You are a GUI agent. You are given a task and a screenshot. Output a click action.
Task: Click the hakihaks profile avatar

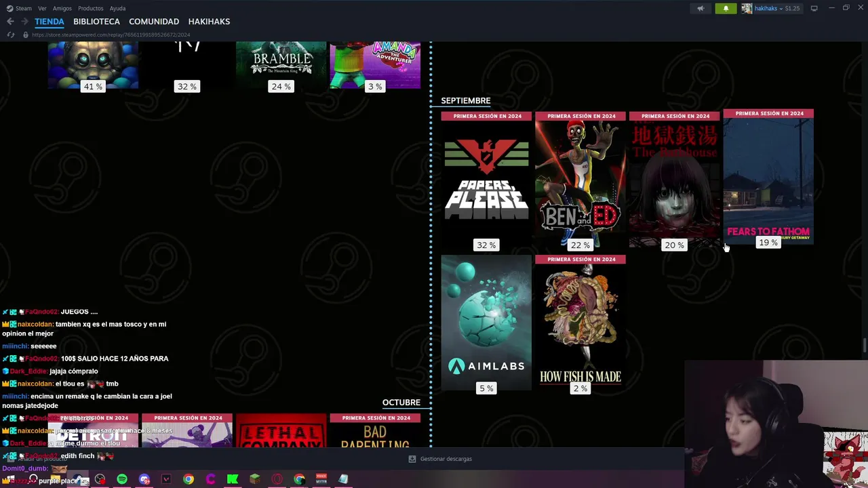click(747, 8)
